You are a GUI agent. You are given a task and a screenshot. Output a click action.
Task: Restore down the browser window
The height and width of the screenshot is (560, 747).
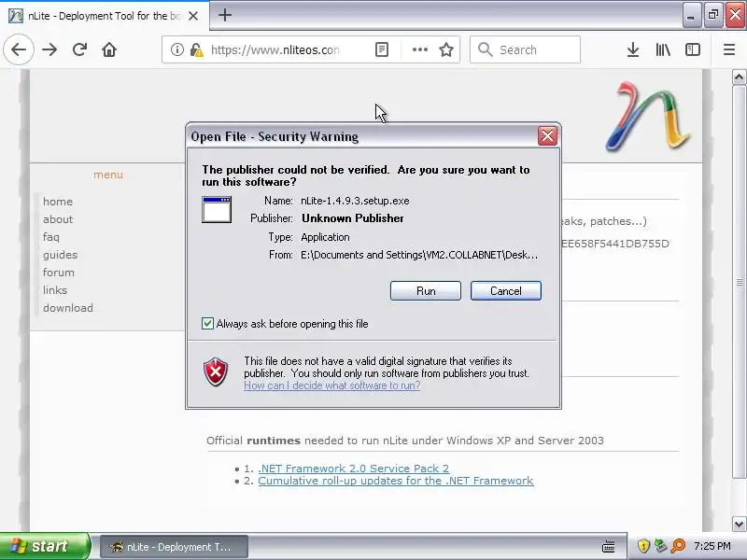click(713, 16)
